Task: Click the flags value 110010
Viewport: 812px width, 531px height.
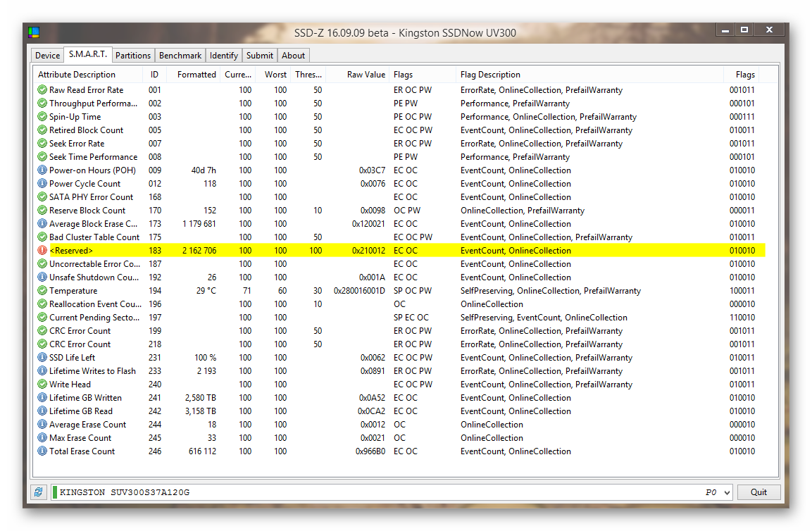Action: [x=742, y=318]
